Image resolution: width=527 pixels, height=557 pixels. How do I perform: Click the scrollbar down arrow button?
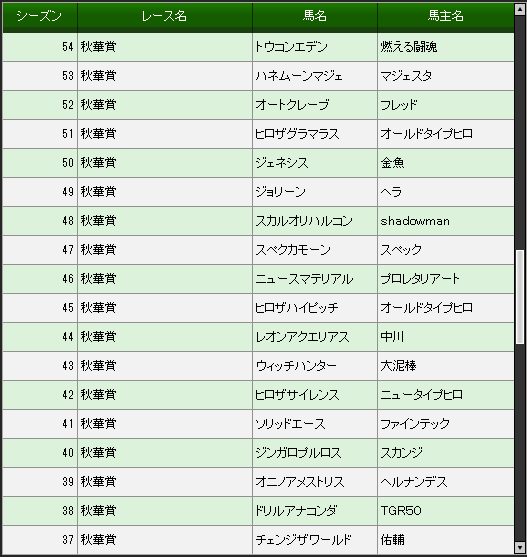(x=520, y=547)
